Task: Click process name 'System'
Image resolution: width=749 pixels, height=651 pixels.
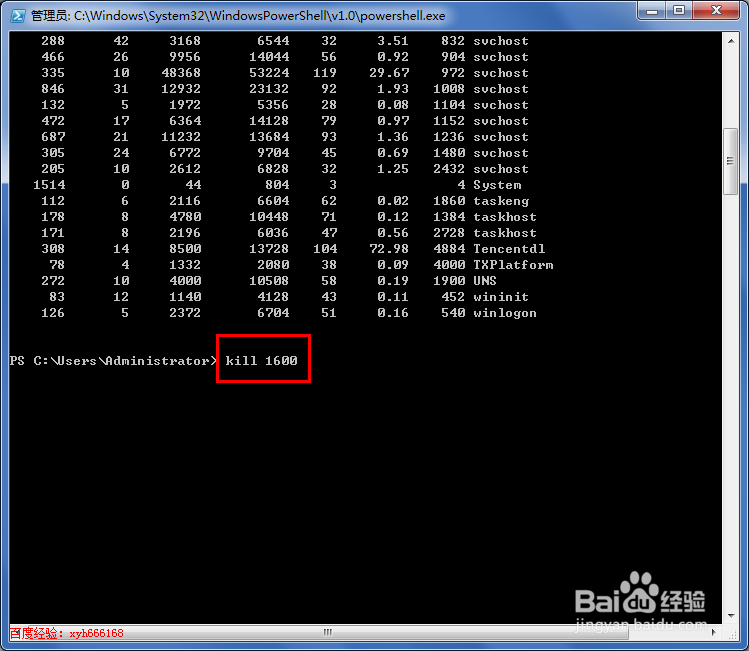Action: pos(497,185)
